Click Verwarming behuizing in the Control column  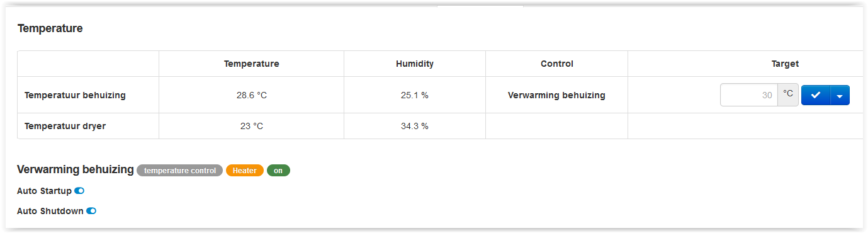(x=556, y=95)
